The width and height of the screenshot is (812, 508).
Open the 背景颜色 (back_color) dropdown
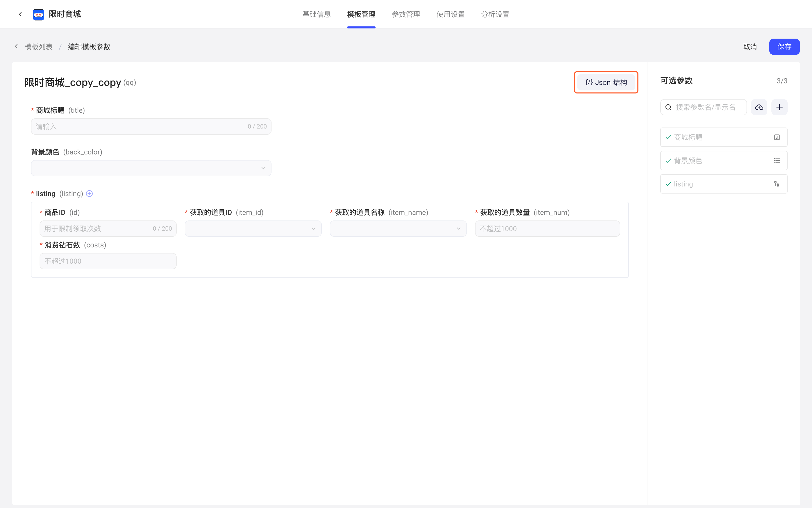pos(151,168)
